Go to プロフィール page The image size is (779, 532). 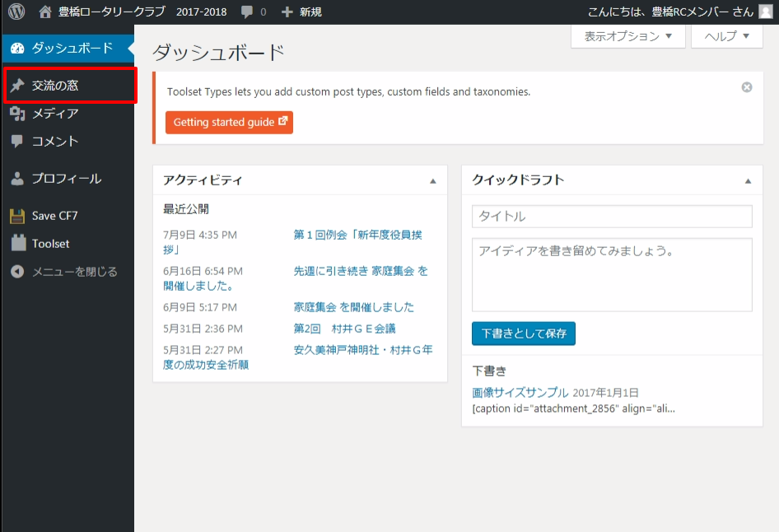click(x=66, y=179)
